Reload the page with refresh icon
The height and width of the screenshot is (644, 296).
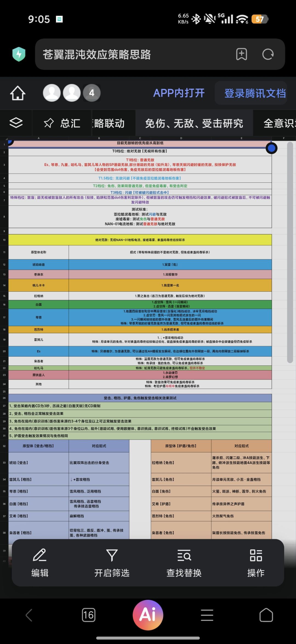pyautogui.click(x=268, y=54)
